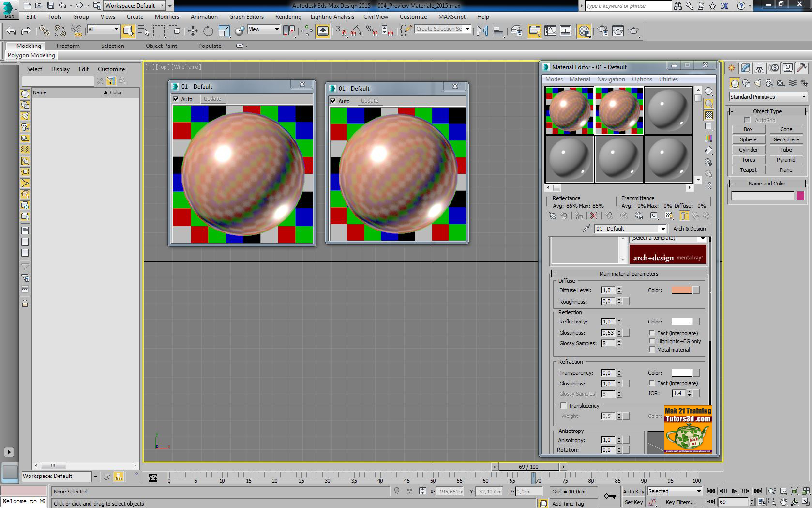The image size is (812, 508).
Task: Open the Hierarchy panel tab icon
Action: [759, 68]
